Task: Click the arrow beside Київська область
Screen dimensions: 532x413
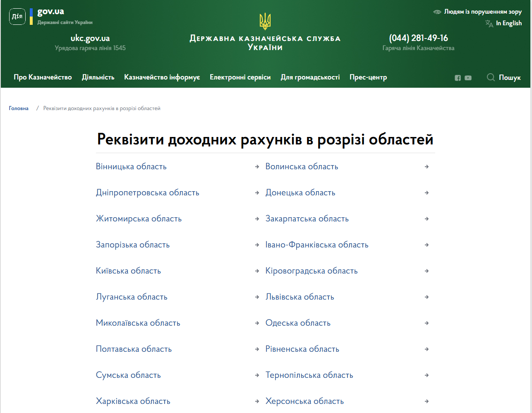Action: coord(257,271)
